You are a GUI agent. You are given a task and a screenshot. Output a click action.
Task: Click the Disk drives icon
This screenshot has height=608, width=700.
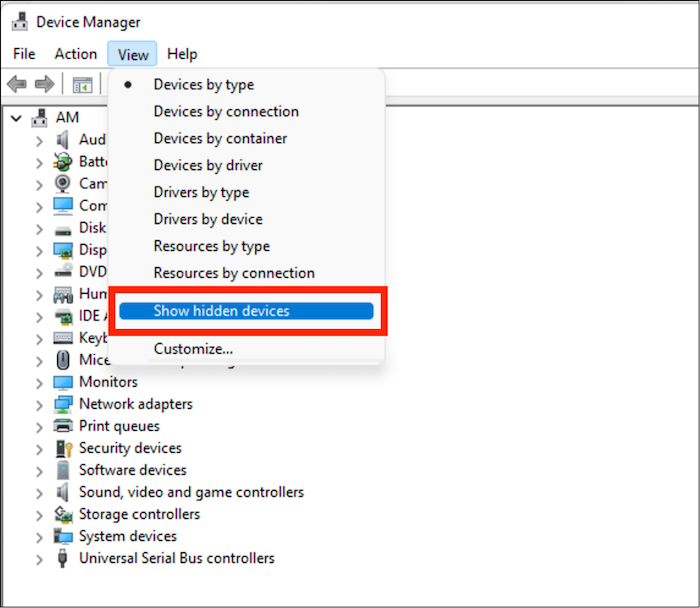[62, 231]
